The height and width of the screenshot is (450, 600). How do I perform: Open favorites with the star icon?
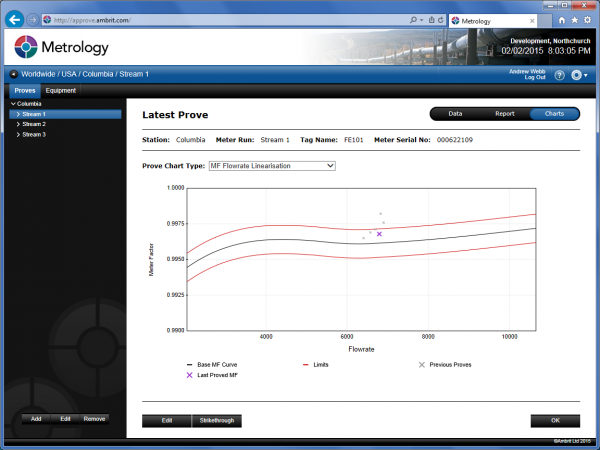tap(574, 20)
